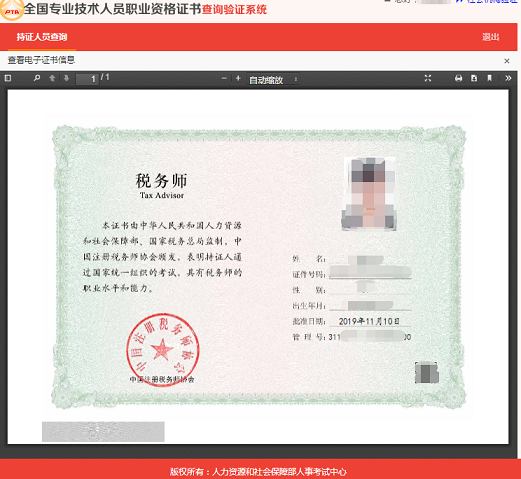Screen dimensions: 521x479
Task: Close the 查看电子证书信息 dialog
Action: [x=507, y=61]
